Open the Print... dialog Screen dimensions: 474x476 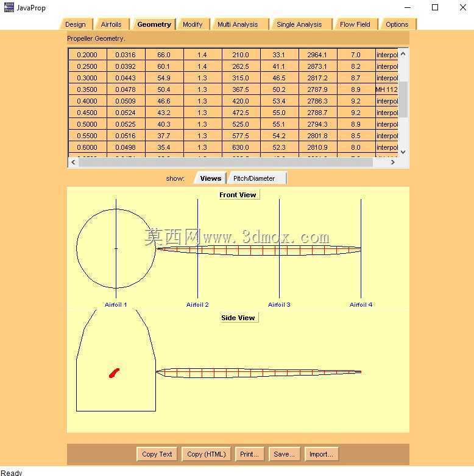[249, 454]
